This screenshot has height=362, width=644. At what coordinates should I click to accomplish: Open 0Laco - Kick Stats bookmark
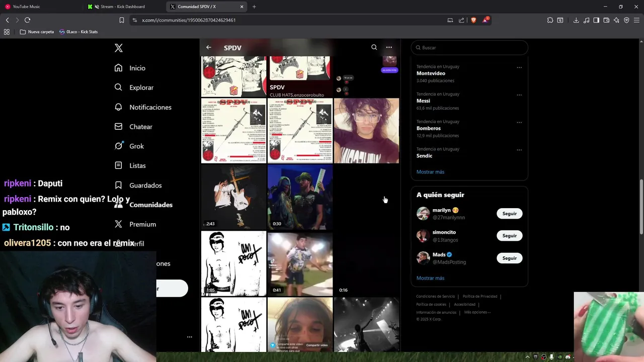[78, 32]
